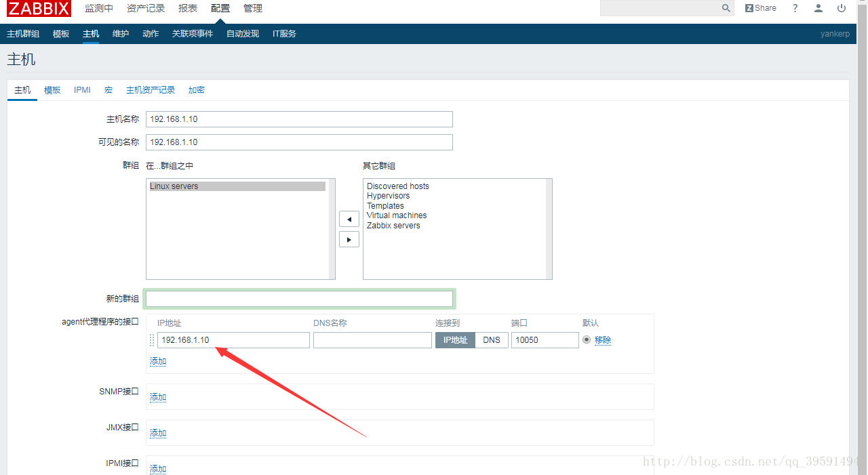Click the right arrow group move button
868x475 pixels.
pyautogui.click(x=349, y=239)
